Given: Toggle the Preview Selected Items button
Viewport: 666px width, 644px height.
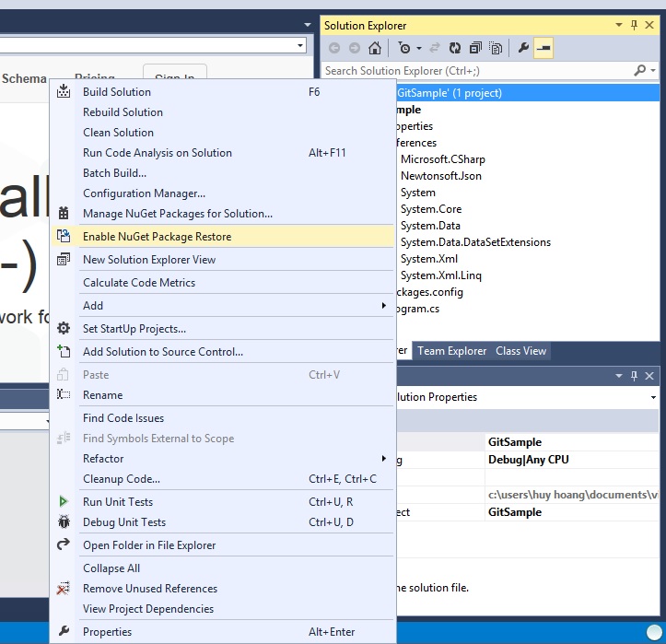Looking at the screenshot, I should (x=543, y=48).
